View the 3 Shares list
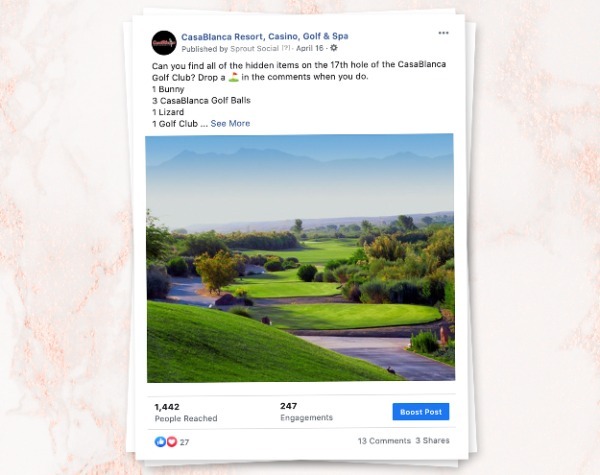600x475 pixels. coord(432,440)
